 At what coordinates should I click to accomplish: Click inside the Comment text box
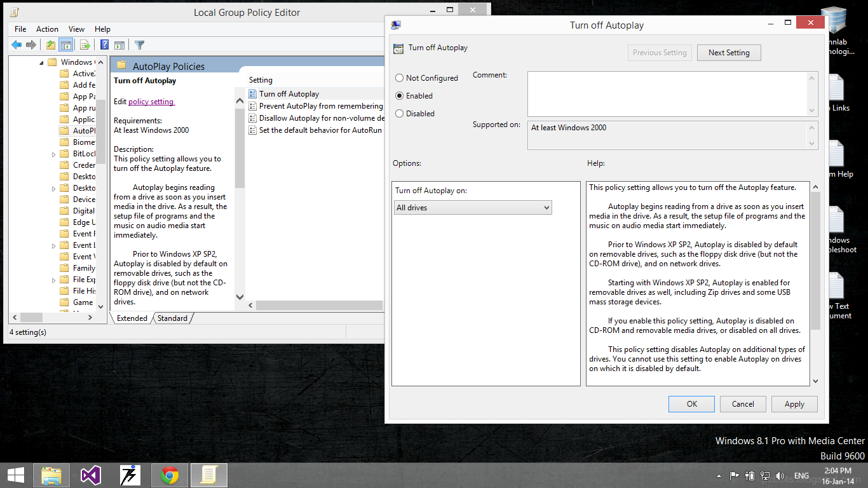click(x=667, y=94)
